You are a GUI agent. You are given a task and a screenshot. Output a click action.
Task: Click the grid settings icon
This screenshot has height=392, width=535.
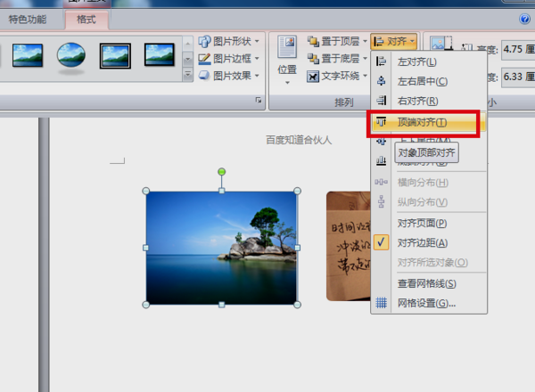point(381,303)
